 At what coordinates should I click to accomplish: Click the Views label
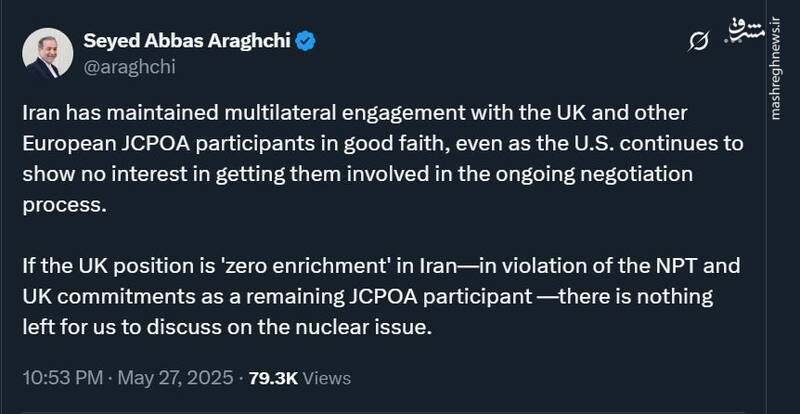(325, 378)
